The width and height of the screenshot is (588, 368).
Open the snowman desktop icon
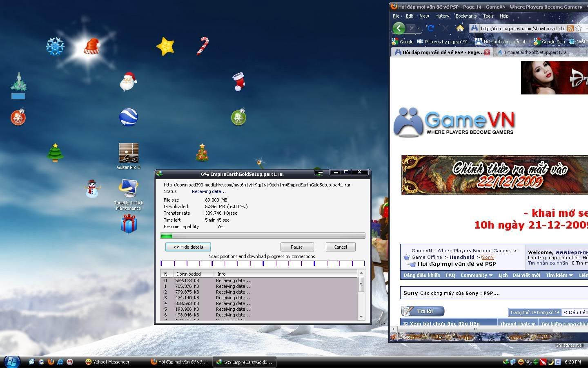pyautogui.click(x=92, y=188)
